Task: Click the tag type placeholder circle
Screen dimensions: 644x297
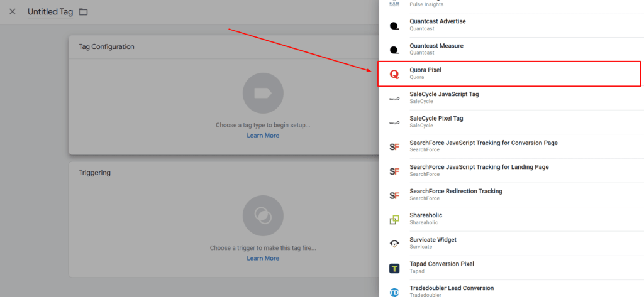Action: [x=263, y=94]
